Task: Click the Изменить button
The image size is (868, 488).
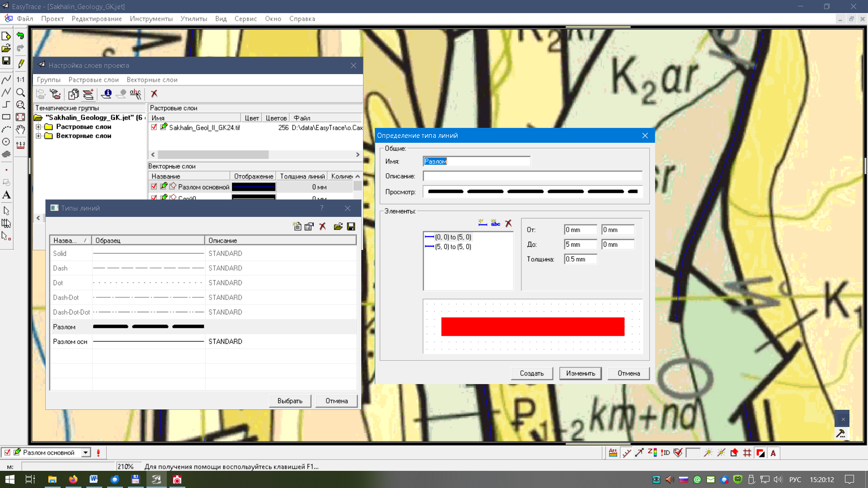Action: coord(580,373)
